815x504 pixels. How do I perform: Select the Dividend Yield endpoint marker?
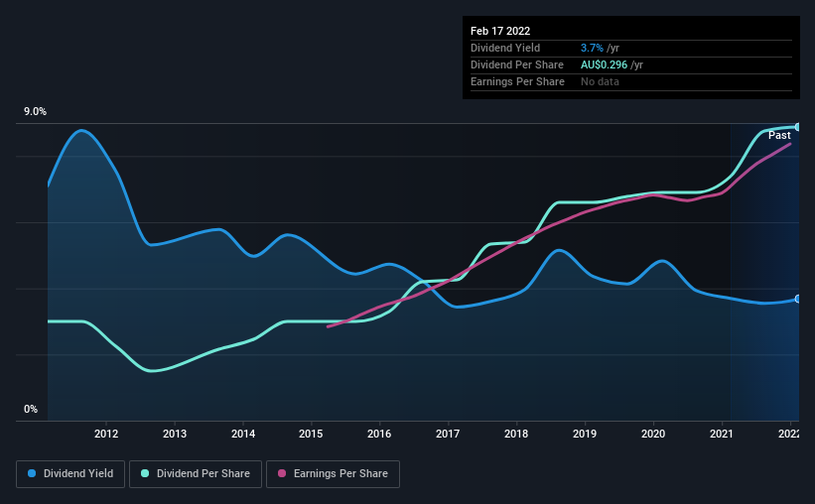(x=798, y=299)
